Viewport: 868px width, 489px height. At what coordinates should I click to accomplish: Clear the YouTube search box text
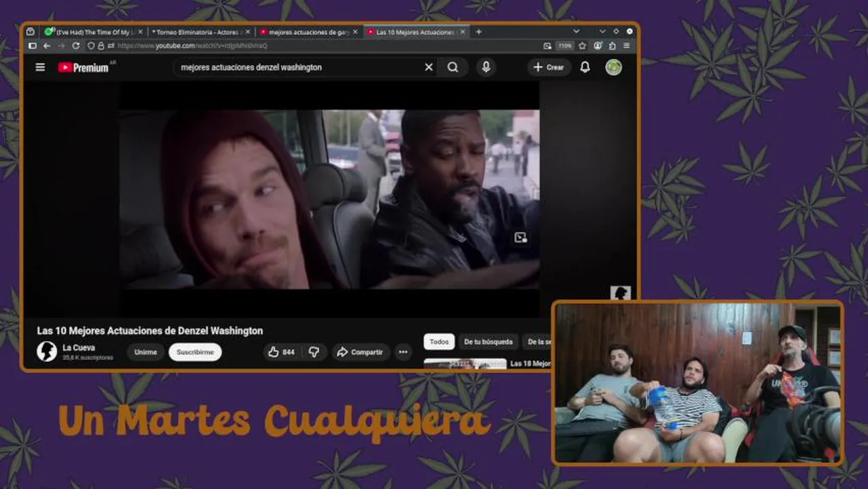[429, 67]
